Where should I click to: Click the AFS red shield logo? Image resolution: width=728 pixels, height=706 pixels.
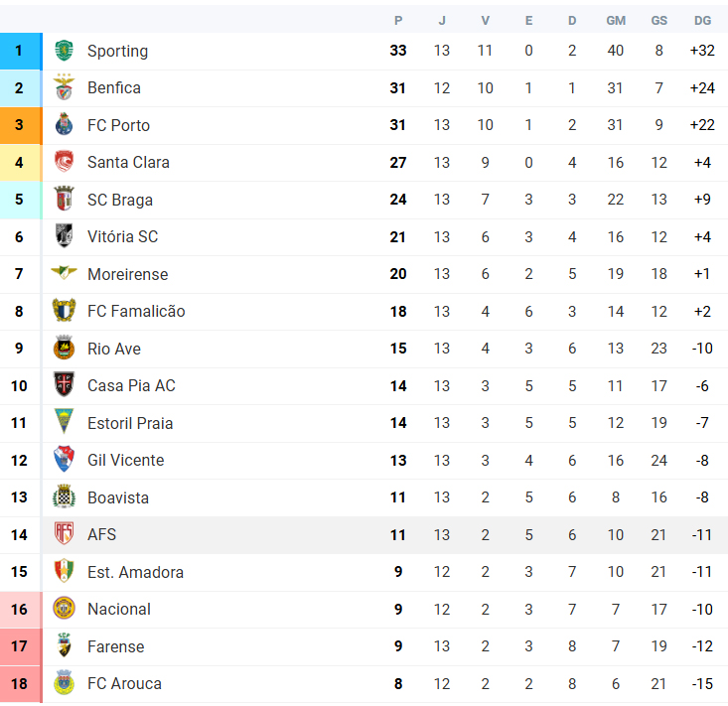coord(65,534)
